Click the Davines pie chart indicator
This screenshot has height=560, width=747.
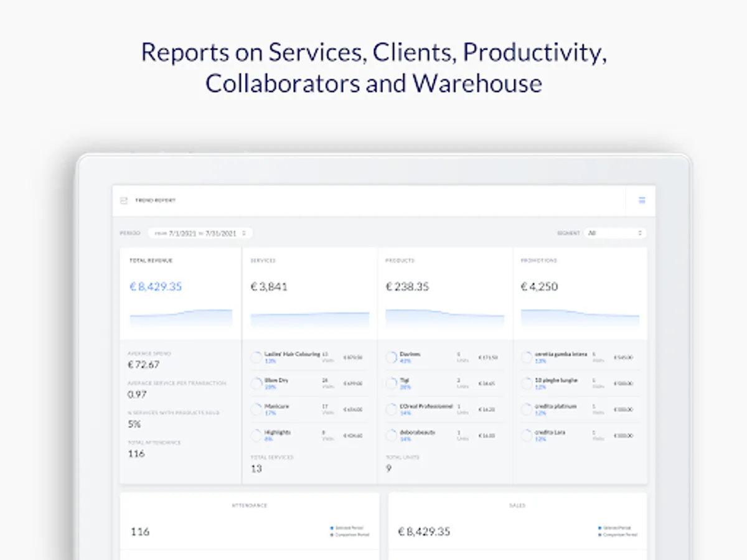click(391, 357)
